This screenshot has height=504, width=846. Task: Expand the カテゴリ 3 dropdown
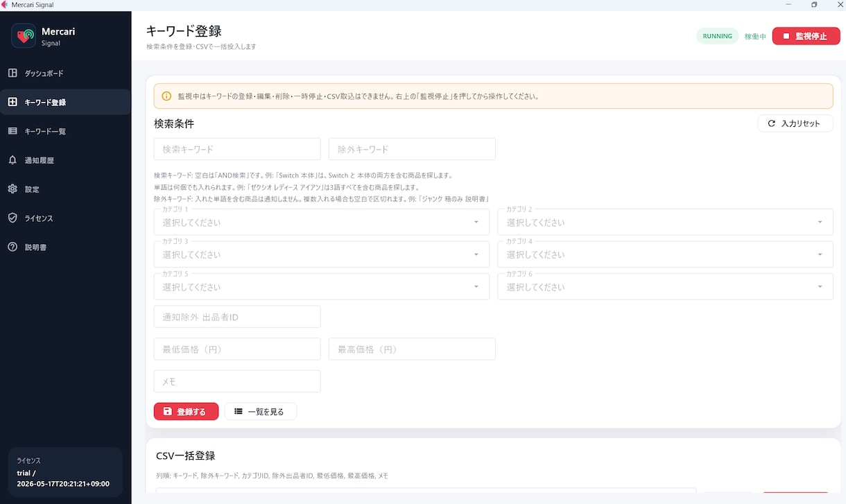(x=322, y=254)
